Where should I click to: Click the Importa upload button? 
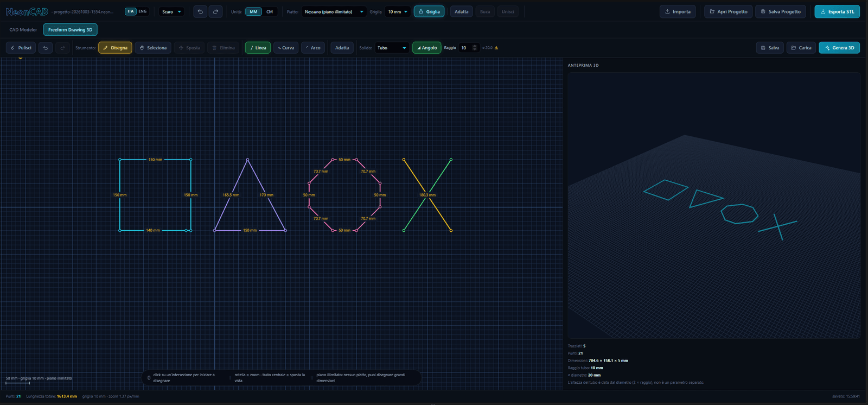pyautogui.click(x=678, y=11)
